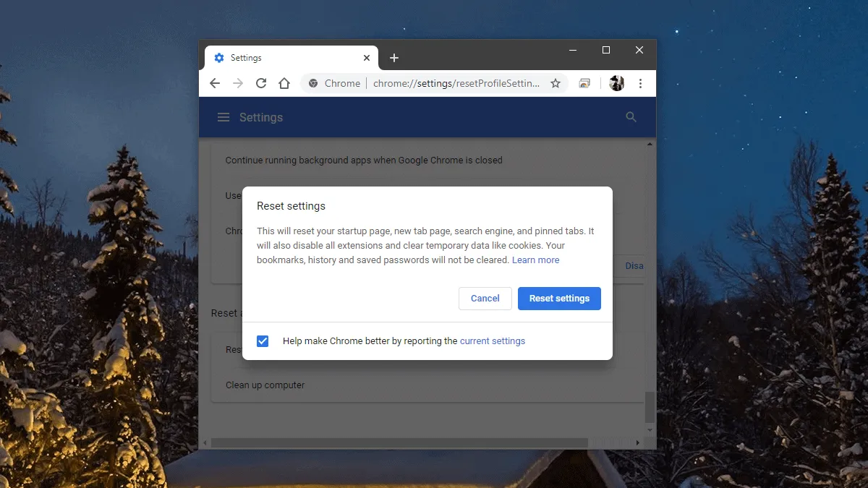Open a new tab with the plus button
Screen dimensions: 868x488
[x=394, y=58]
